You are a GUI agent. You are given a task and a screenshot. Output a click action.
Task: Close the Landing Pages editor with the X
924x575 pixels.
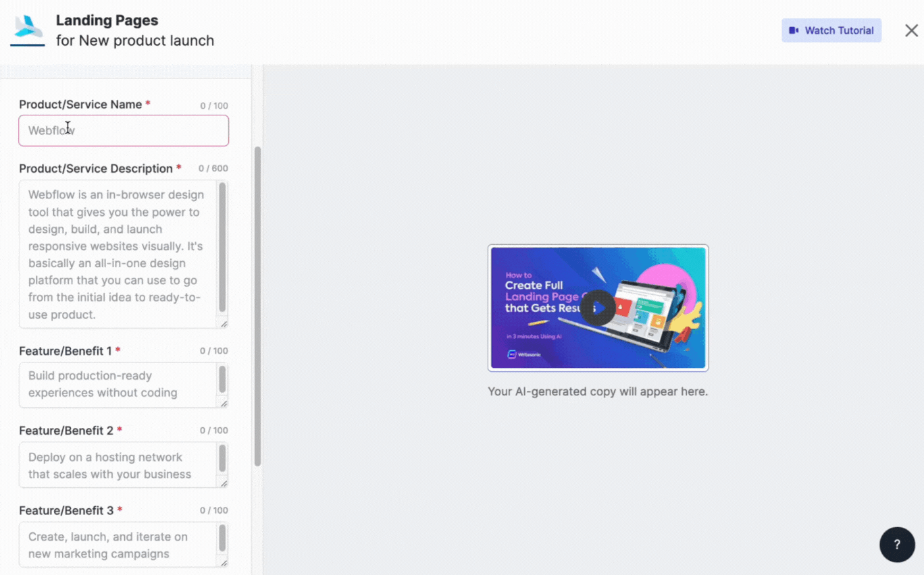[913, 30]
